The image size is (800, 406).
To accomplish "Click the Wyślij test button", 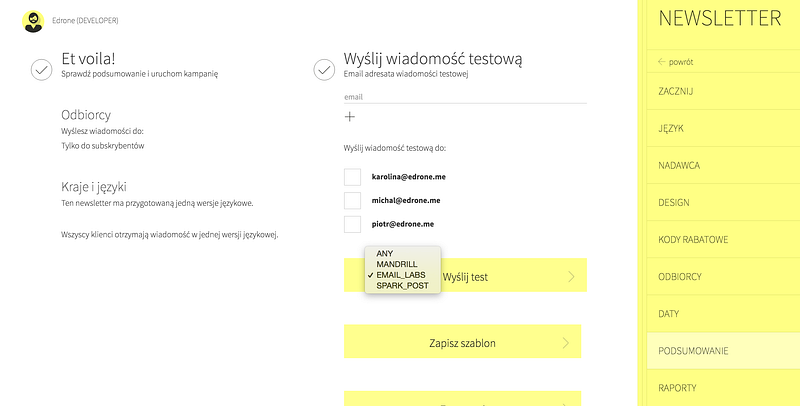I will click(465, 275).
